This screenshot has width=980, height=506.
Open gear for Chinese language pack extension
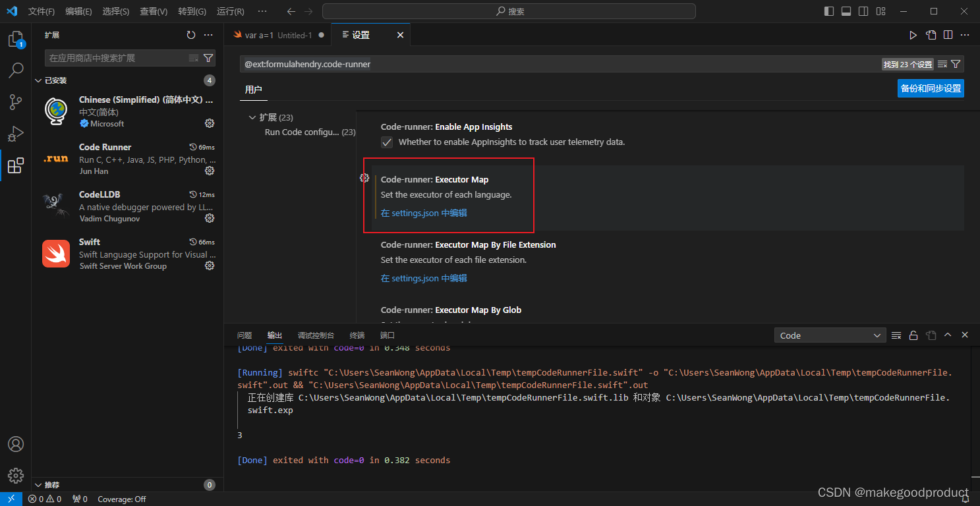coord(210,123)
